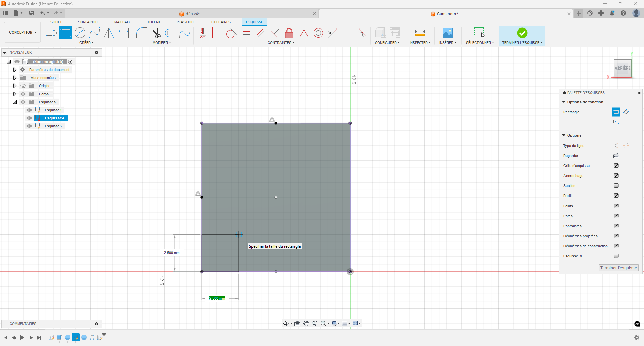Open the CRÉER dropdown menu
This screenshot has height=346, width=644.
pos(87,43)
